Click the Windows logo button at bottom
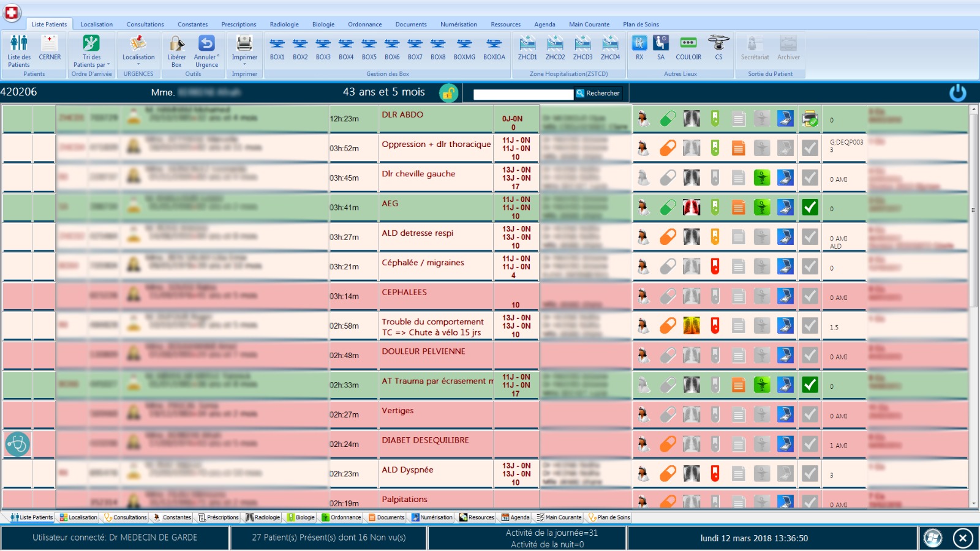This screenshot has width=980, height=551. pos(932,538)
